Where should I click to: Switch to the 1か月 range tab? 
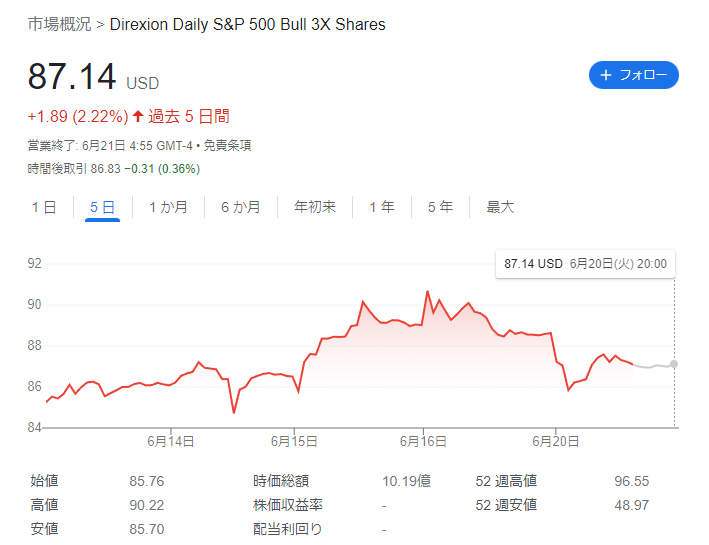tap(168, 207)
